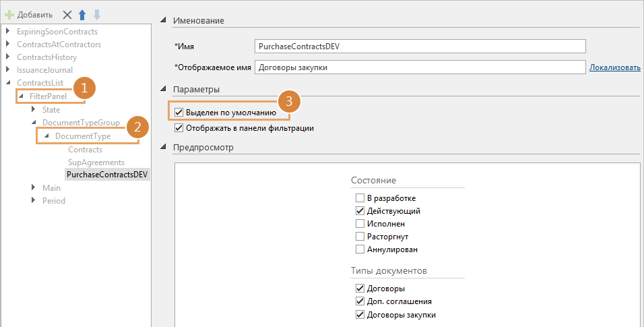
Task: Select the SupAgreements tree item
Action: pyautogui.click(x=96, y=162)
